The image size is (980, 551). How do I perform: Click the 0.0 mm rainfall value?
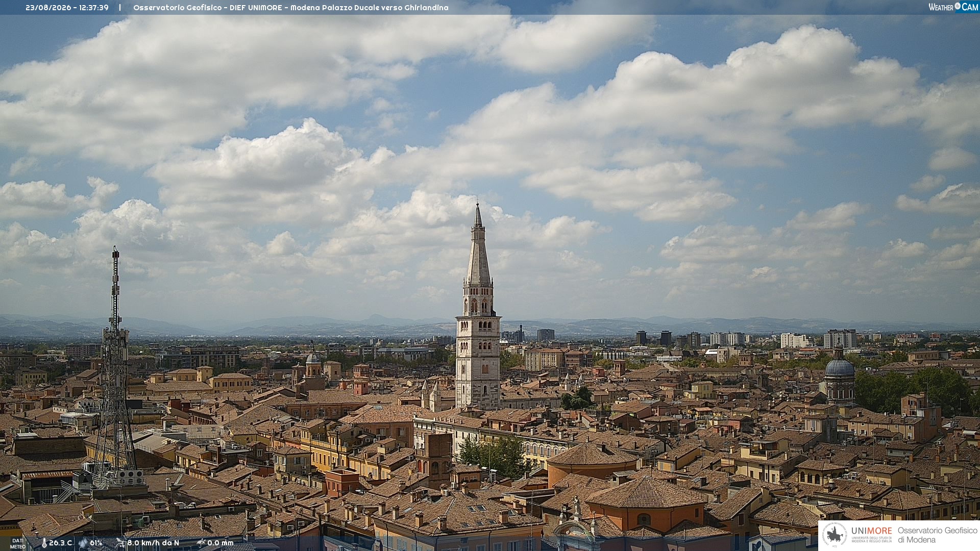tap(220, 543)
